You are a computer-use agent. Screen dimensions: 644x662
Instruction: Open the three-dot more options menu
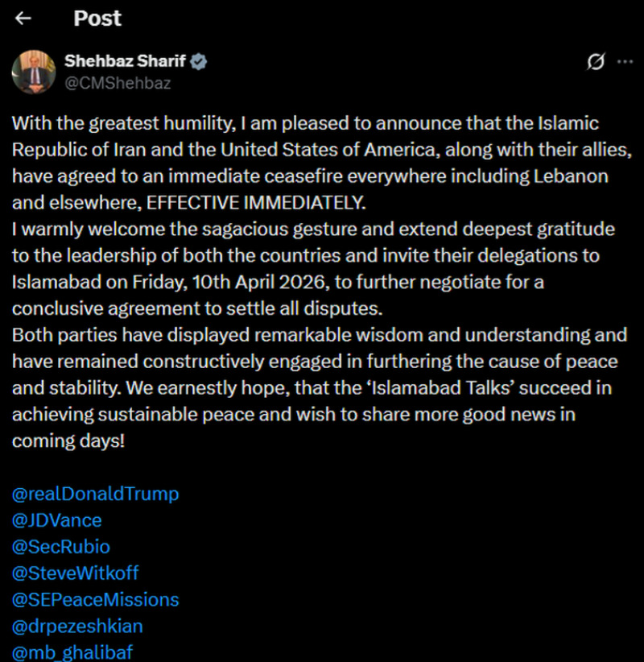click(625, 62)
